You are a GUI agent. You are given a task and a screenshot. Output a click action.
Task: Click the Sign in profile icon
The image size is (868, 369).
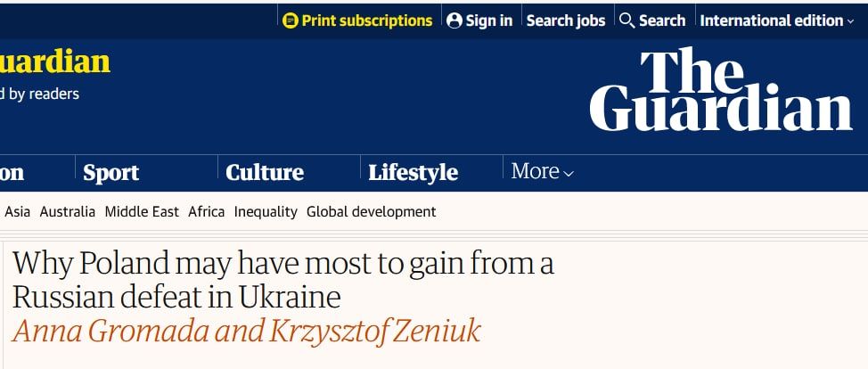click(454, 21)
